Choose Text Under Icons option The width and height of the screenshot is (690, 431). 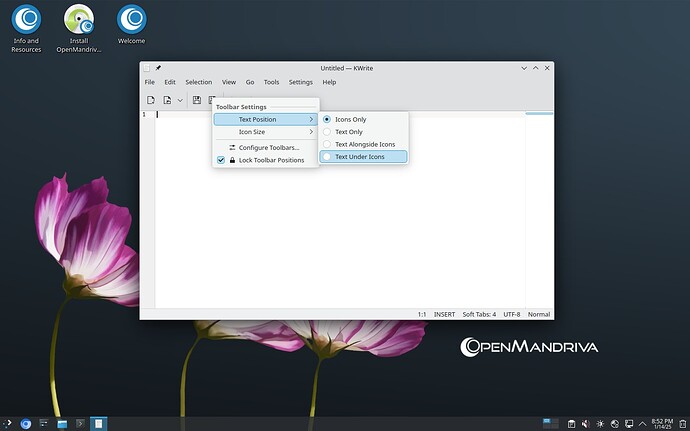[363, 156]
